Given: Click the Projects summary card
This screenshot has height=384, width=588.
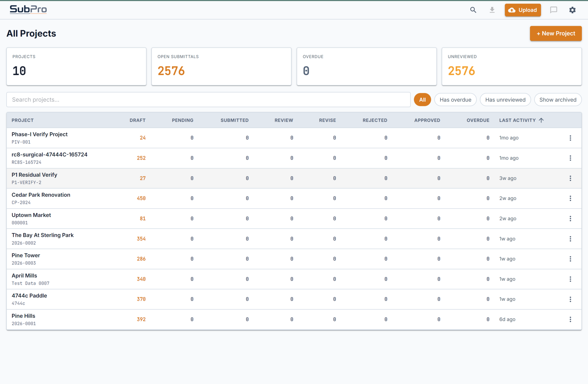Looking at the screenshot, I should (76, 67).
